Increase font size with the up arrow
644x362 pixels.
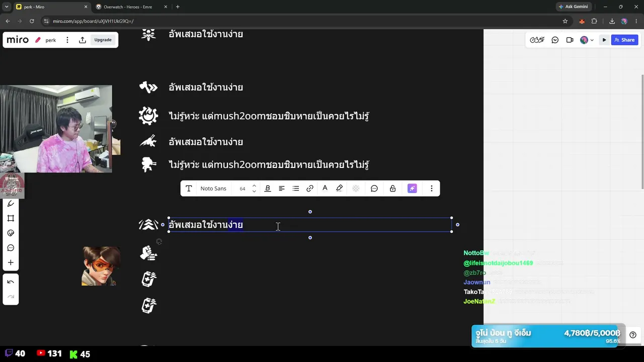click(x=254, y=186)
